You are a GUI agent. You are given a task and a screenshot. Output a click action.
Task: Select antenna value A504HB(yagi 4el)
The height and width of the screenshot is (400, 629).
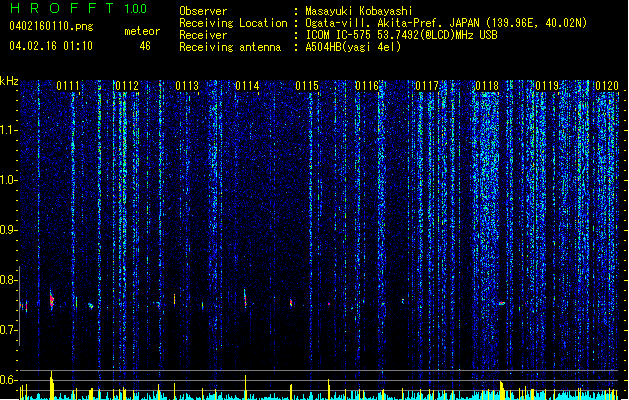(x=353, y=47)
